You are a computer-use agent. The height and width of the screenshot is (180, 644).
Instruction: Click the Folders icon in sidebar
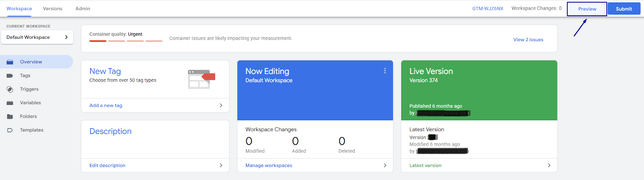10,117
